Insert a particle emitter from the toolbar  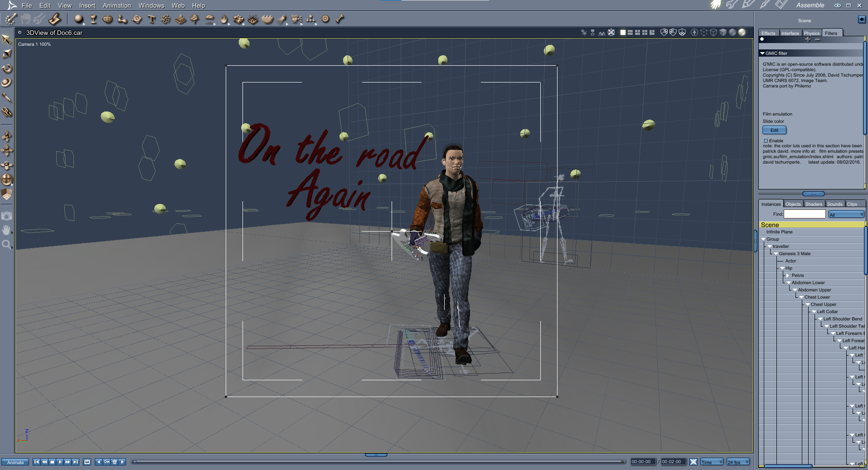[166, 19]
